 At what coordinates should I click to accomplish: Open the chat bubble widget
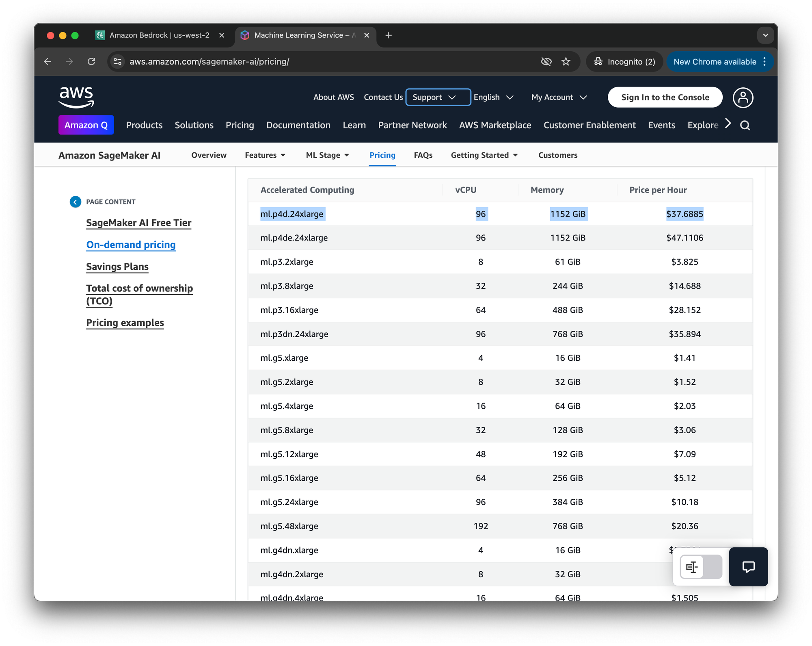click(748, 566)
